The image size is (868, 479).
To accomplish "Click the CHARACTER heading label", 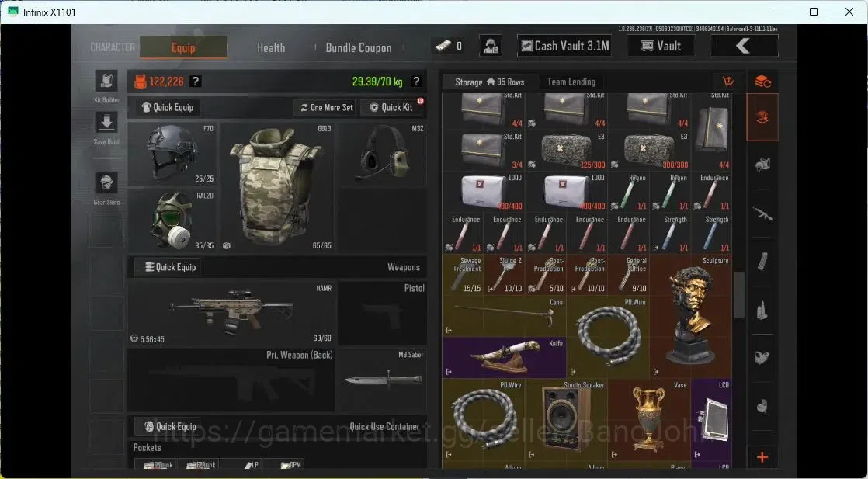I will pyautogui.click(x=113, y=47).
